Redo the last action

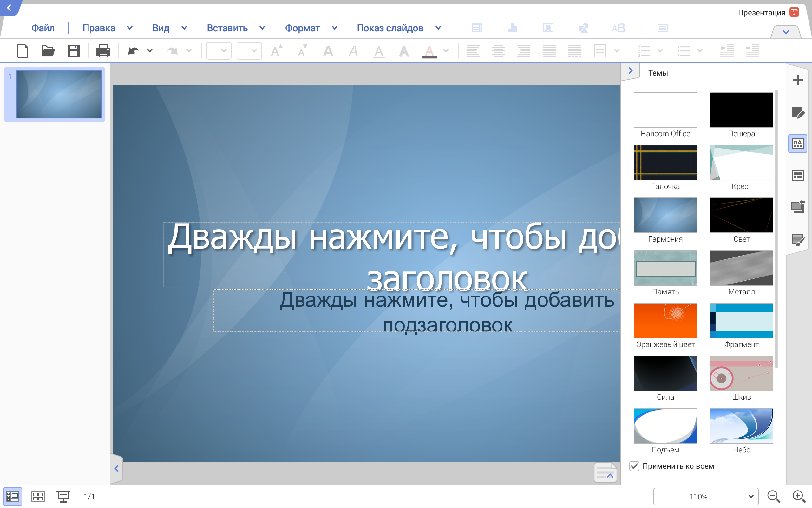pyautogui.click(x=173, y=51)
